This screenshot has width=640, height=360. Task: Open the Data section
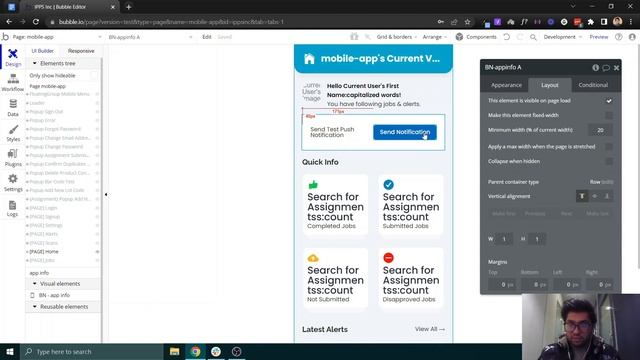[x=13, y=108]
